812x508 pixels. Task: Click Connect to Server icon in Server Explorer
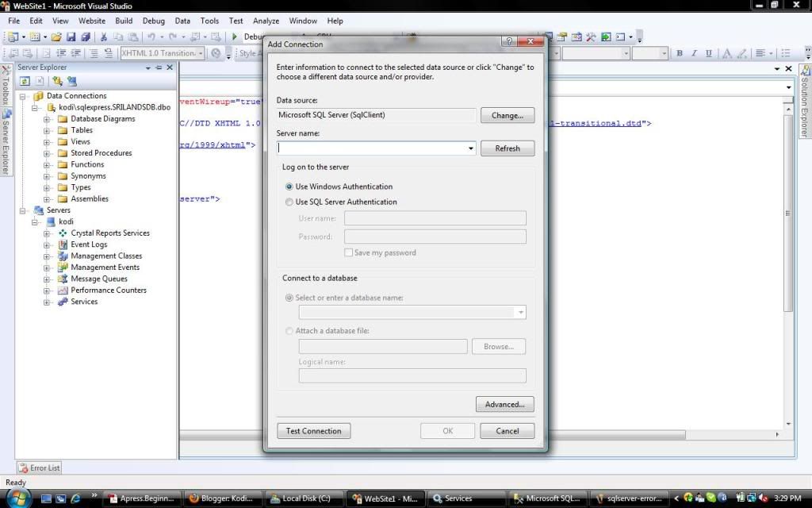[72, 82]
